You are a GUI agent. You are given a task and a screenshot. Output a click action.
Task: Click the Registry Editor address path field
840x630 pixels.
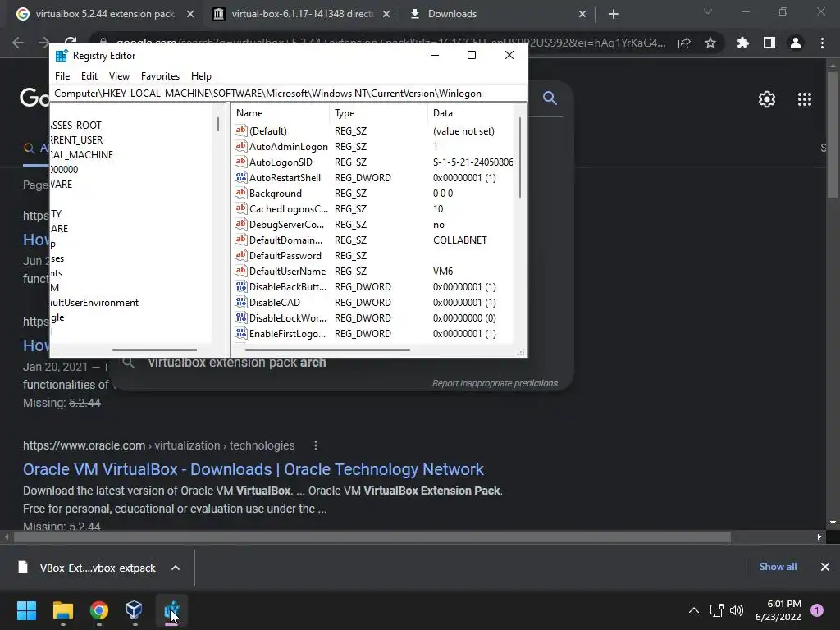pyautogui.click(x=288, y=94)
